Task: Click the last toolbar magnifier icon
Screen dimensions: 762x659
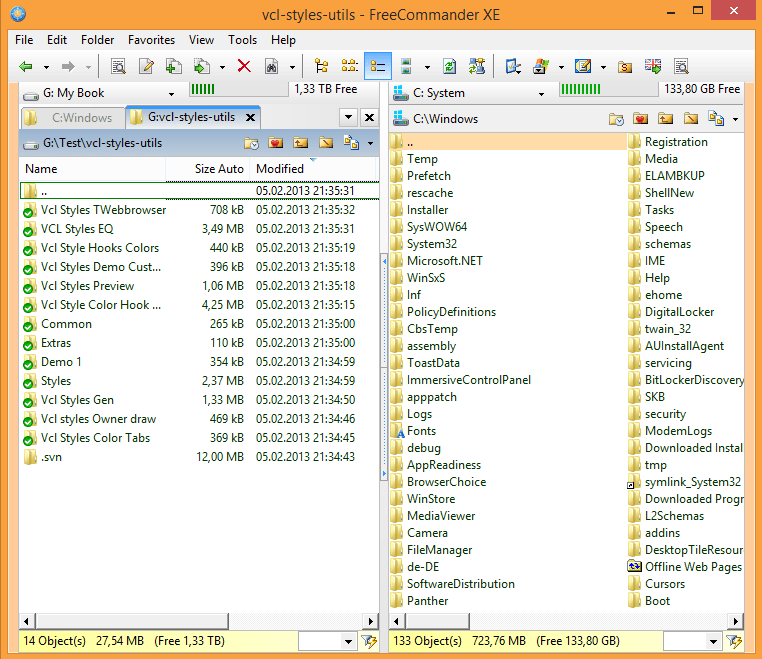Action: 681,67
